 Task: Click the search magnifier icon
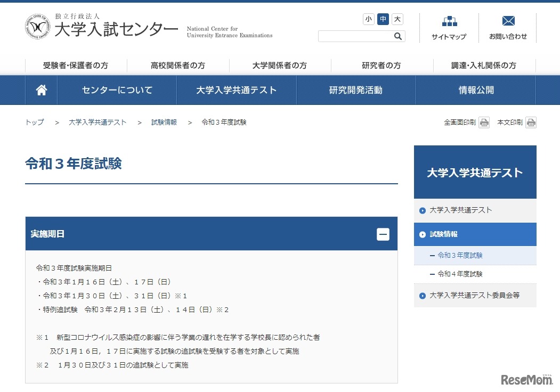[397, 36]
